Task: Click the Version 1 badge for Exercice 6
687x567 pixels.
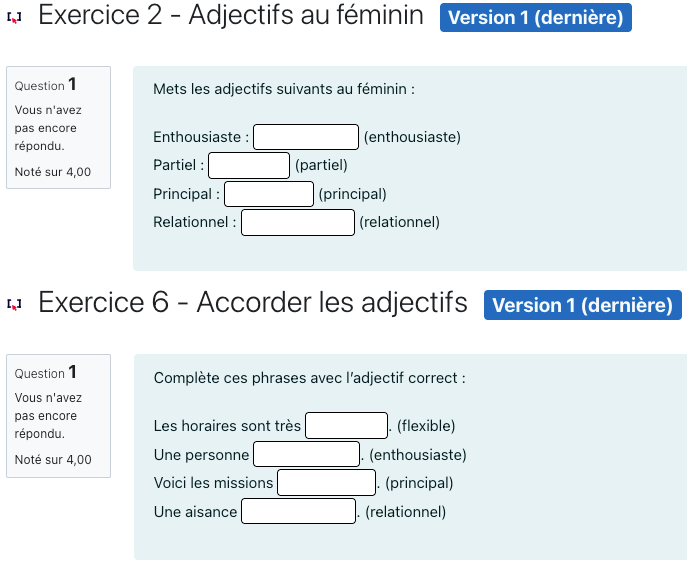Action: (x=582, y=305)
